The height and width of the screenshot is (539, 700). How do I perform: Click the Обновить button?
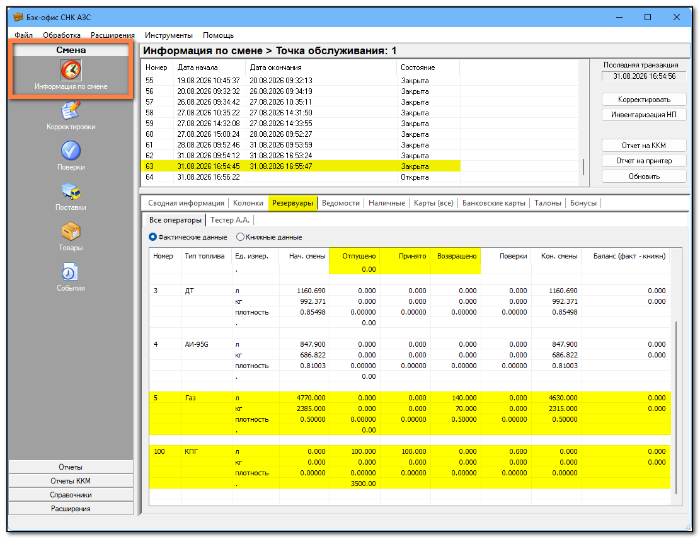(644, 176)
